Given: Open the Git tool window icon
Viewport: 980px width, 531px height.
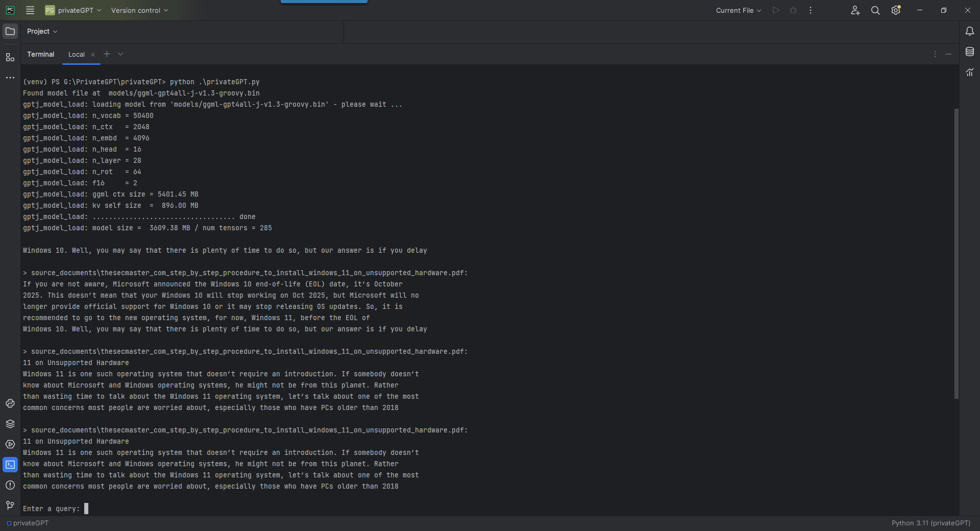Looking at the screenshot, I should click(10, 505).
